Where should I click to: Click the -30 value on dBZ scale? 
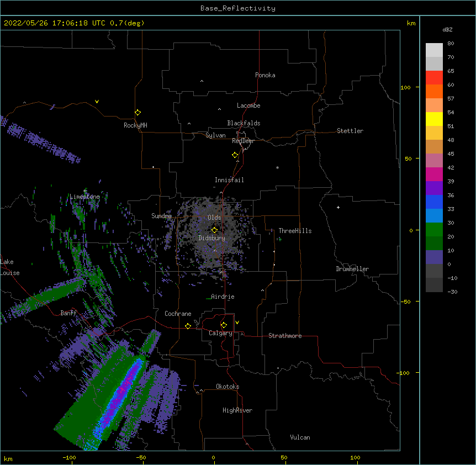(452, 292)
